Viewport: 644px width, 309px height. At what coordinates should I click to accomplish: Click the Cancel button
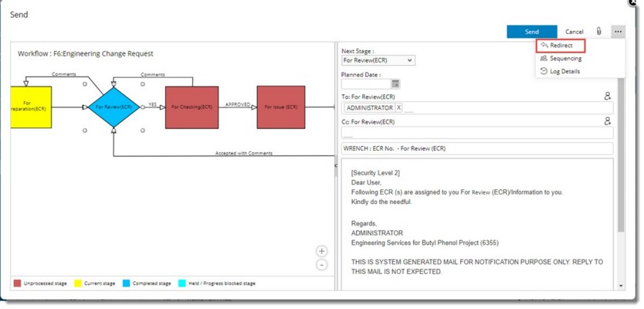574,32
